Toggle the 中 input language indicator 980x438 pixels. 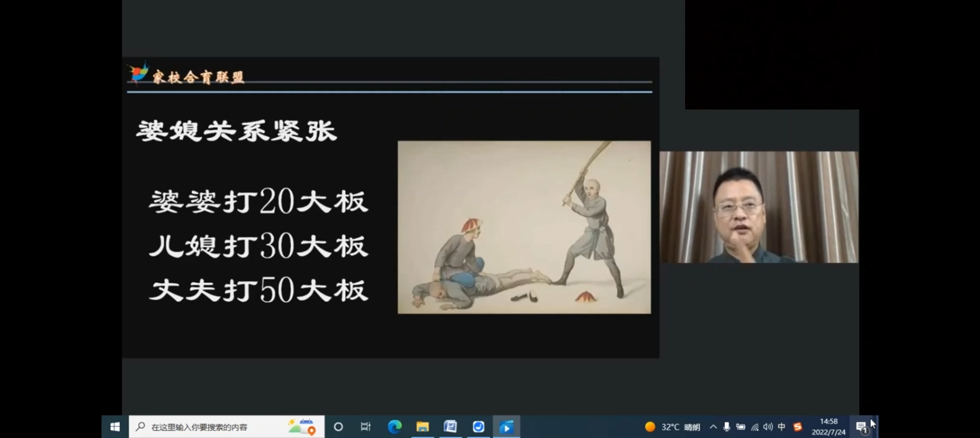point(782,427)
